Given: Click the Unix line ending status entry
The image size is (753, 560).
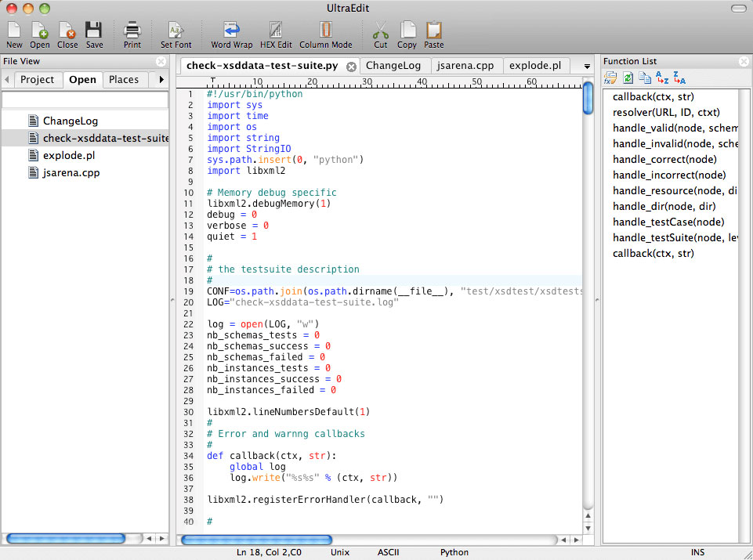Looking at the screenshot, I should click(339, 552).
